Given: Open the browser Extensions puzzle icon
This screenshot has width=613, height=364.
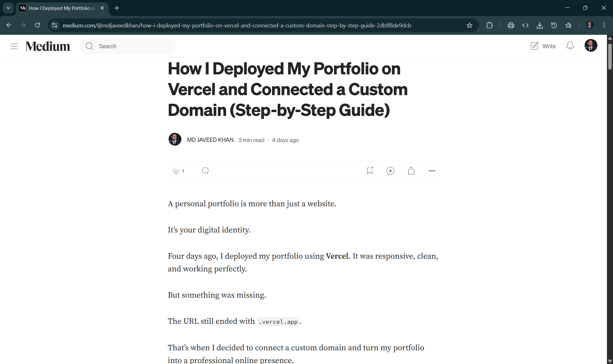Looking at the screenshot, I should coord(489,25).
